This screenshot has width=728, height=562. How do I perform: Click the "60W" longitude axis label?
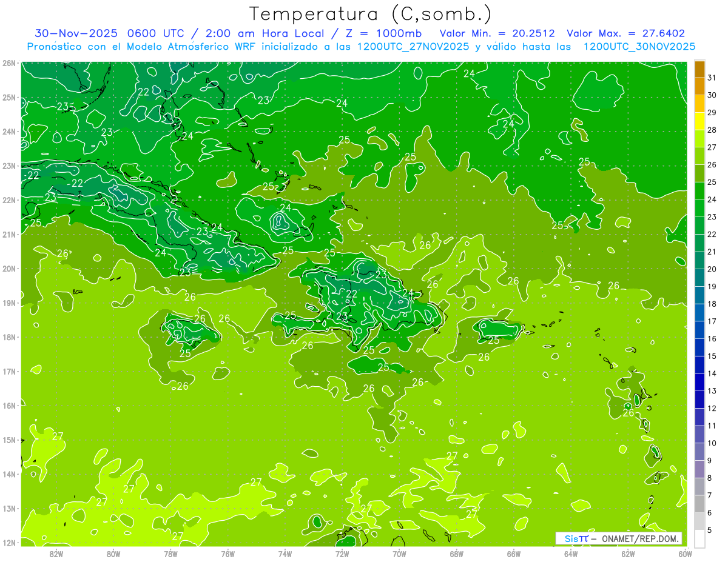coord(685,554)
